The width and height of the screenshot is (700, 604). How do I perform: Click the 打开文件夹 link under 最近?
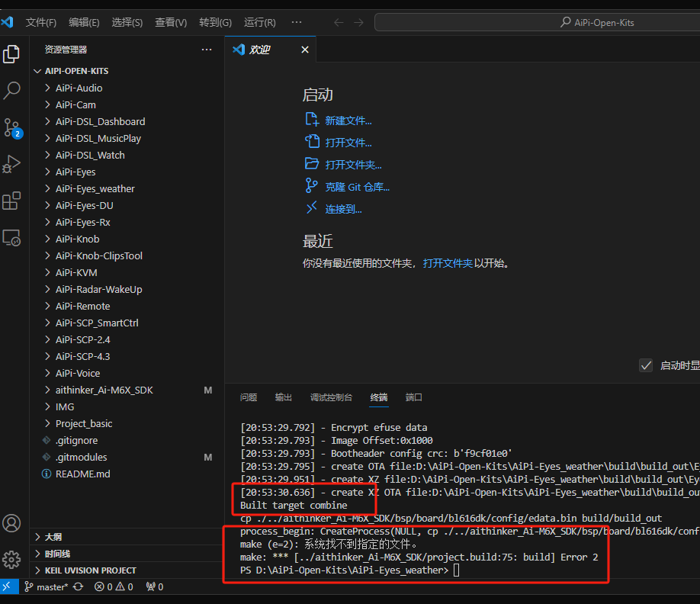[448, 263]
